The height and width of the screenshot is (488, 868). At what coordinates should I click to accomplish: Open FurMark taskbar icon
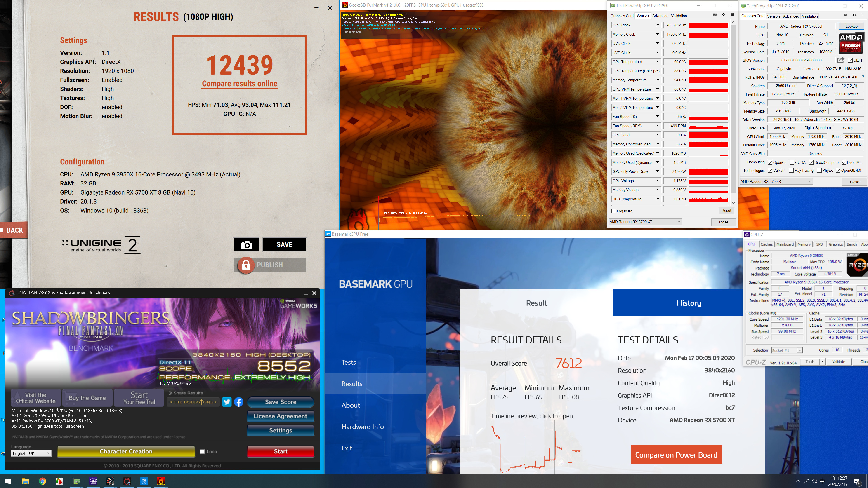(161, 481)
